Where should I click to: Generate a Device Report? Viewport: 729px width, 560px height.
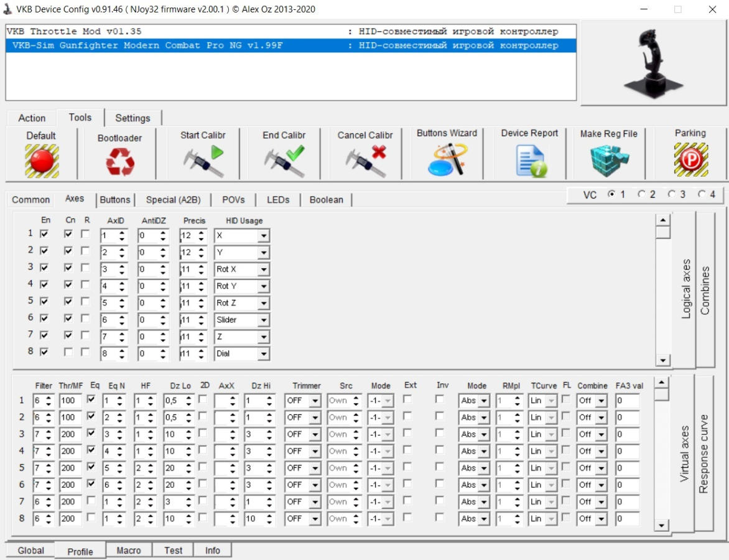click(529, 161)
